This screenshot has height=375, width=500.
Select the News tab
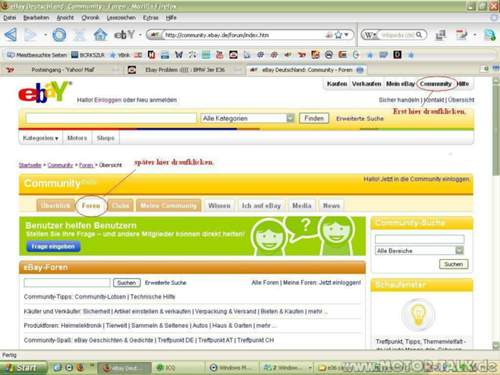pyautogui.click(x=331, y=205)
